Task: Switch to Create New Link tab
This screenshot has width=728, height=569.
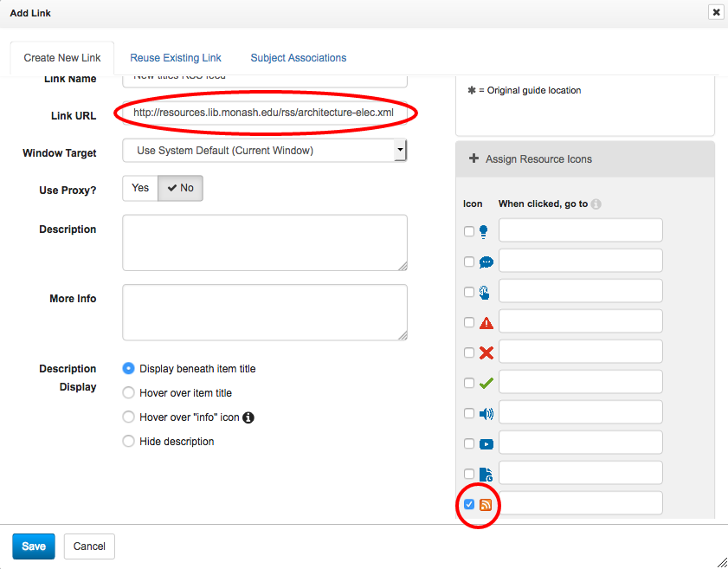Action: point(62,58)
